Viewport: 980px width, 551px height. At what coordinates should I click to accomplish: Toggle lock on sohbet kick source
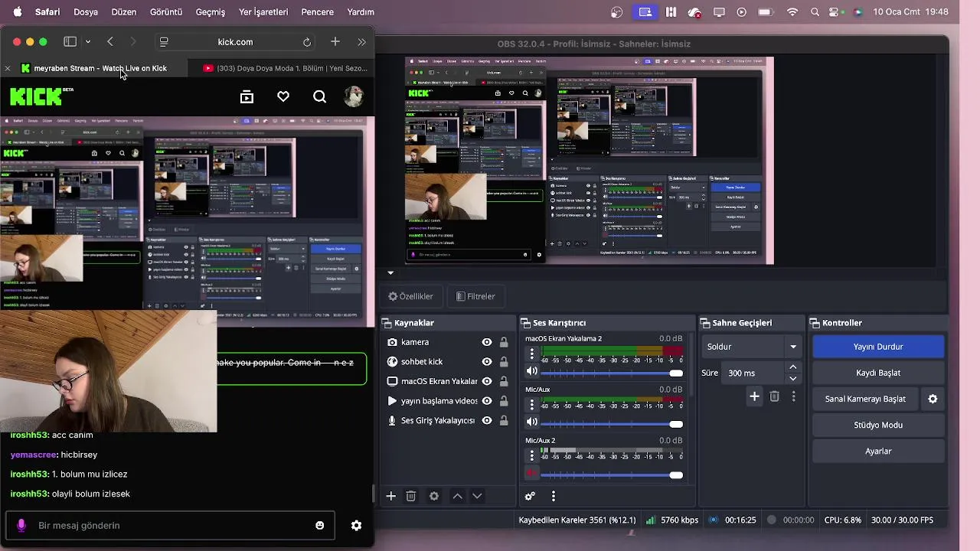click(x=504, y=361)
